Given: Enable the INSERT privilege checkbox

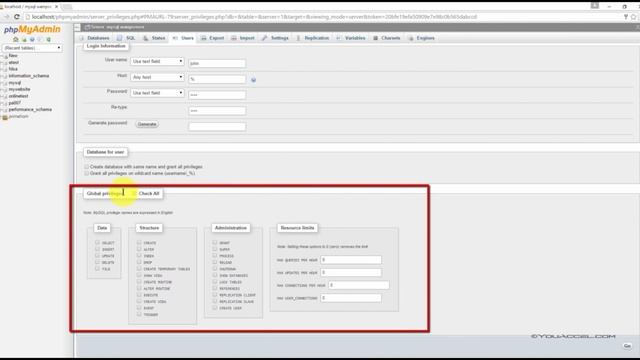Looking at the screenshot, I should click(x=97, y=249).
